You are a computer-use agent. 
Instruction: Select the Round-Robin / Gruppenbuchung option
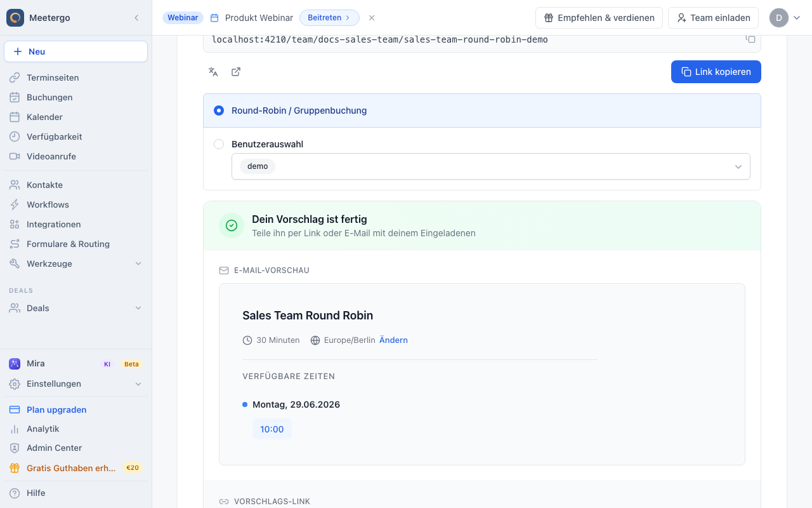pyautogui.click(x=482, y=110)
